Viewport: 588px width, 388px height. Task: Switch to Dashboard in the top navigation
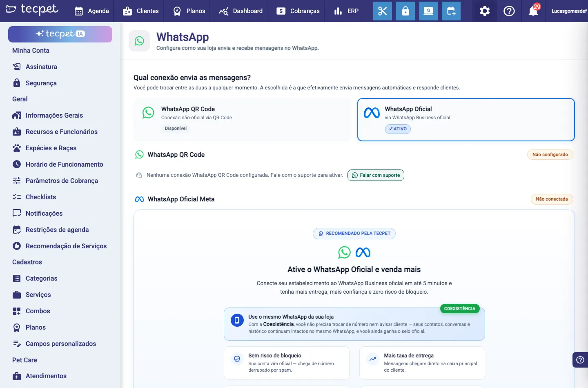(x=241, y=11)
